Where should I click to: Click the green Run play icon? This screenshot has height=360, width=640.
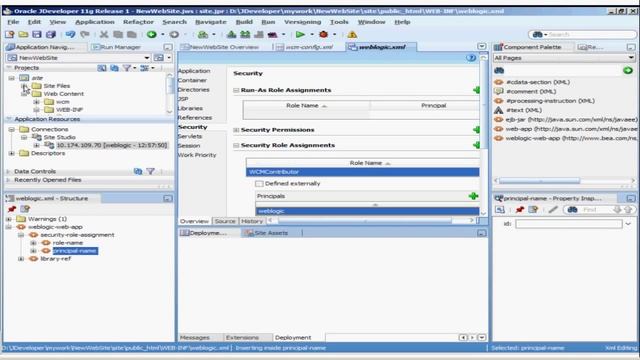(x=300, y=35)
